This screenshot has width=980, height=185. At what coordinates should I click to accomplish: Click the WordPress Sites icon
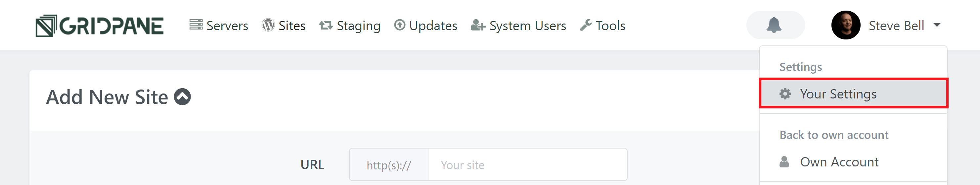(268, 25)
